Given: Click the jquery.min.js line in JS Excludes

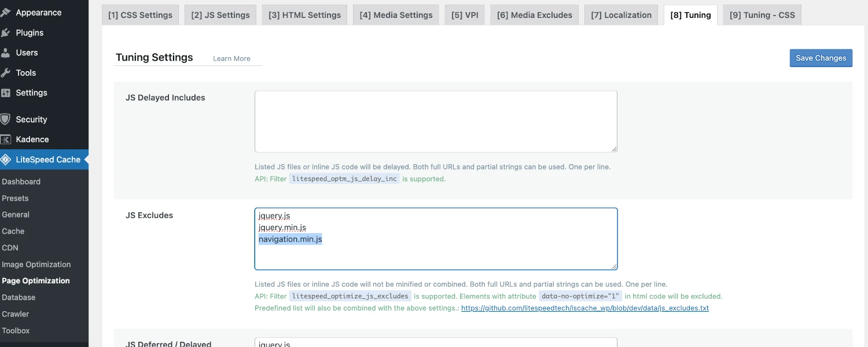Looking at the screenshot, I should click(x=282, y=228).
